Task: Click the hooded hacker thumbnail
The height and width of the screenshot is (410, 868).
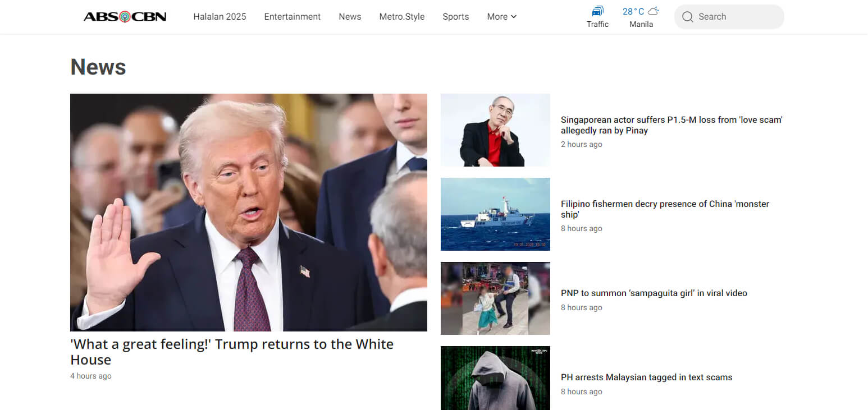Action: tap(495, 378)
